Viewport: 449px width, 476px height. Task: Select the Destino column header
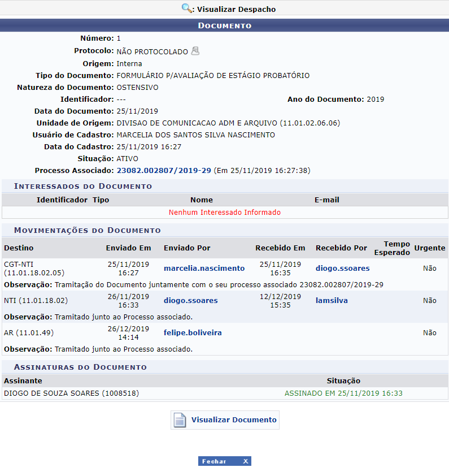point(19,248)
